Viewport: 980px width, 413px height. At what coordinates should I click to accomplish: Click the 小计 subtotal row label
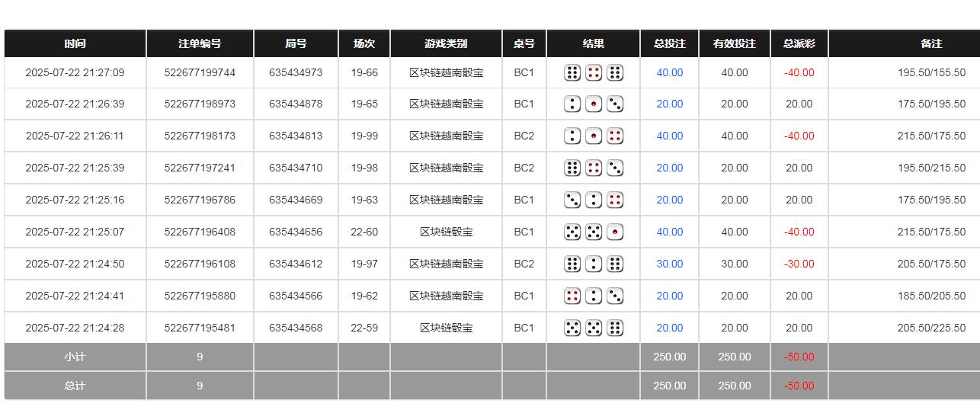75,357
